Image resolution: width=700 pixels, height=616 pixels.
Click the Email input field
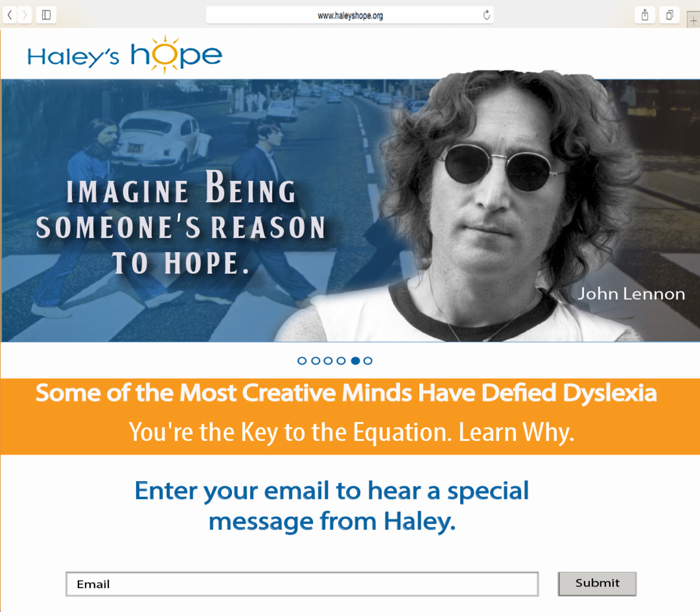pos(302,584)
